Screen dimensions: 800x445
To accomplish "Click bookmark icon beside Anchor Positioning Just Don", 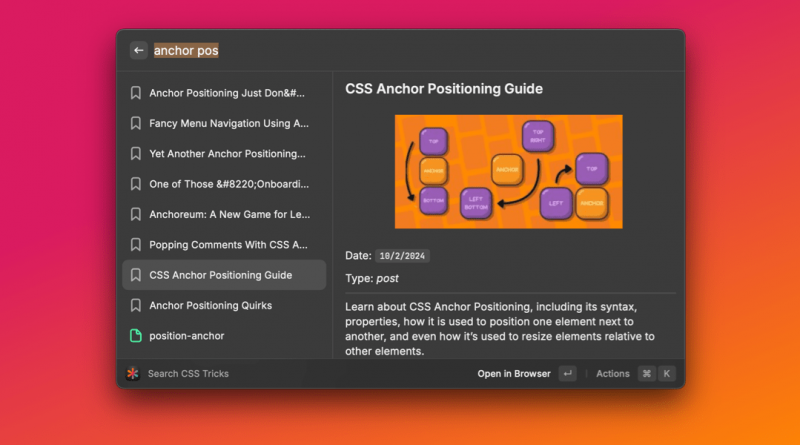I will (x=135, y=93).
